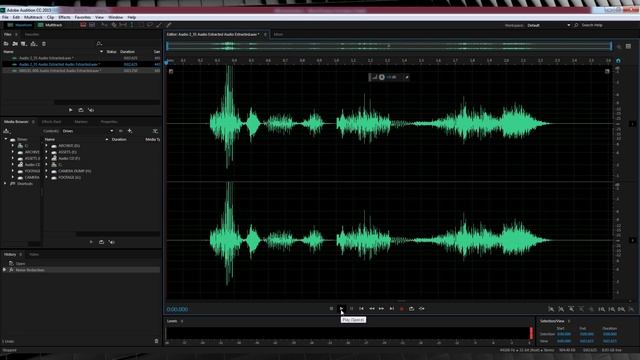Viewport: 640px width, 360px height.
Task: Click the search icon in Files panel
Action: click(x=99, y=44)
